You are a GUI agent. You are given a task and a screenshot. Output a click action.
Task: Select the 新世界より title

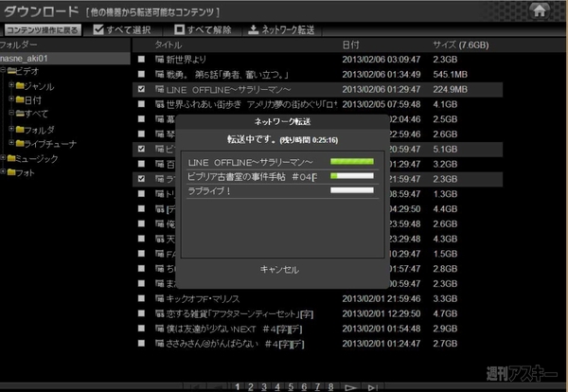tap(186, 60)
